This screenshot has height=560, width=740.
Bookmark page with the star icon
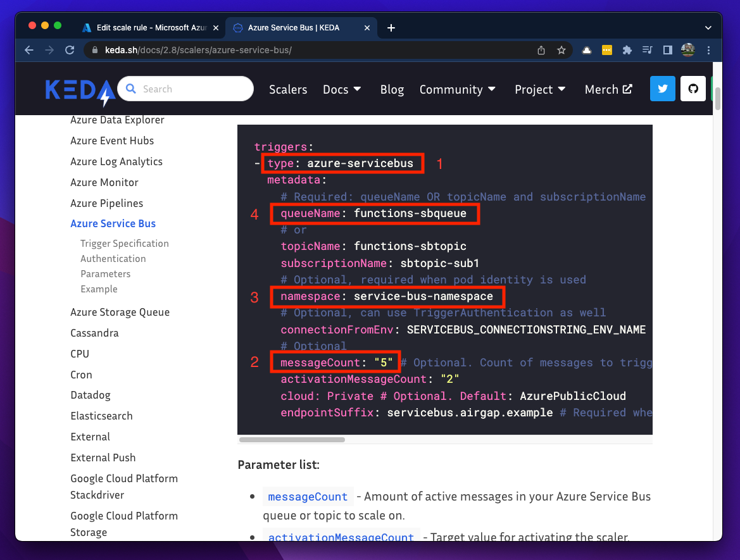pyautogui.click(x=561, y=50)
